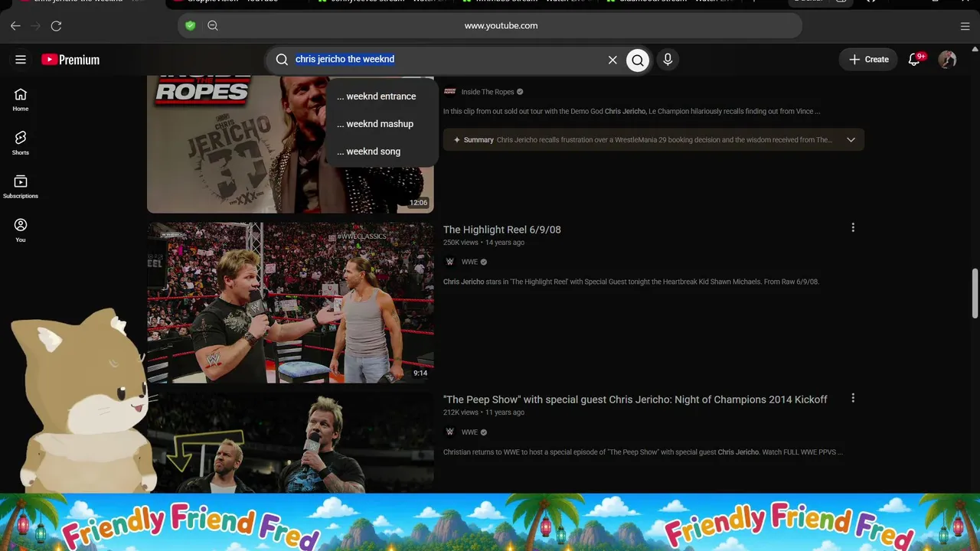Image resolution: width=980 pixels, height=551 pixels.
Task: Select the 'weeknd song' suggestion
Action: (382, 152)
